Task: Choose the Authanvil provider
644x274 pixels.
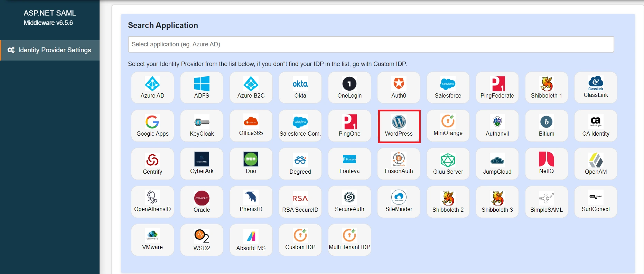Action: coord(497,126)
